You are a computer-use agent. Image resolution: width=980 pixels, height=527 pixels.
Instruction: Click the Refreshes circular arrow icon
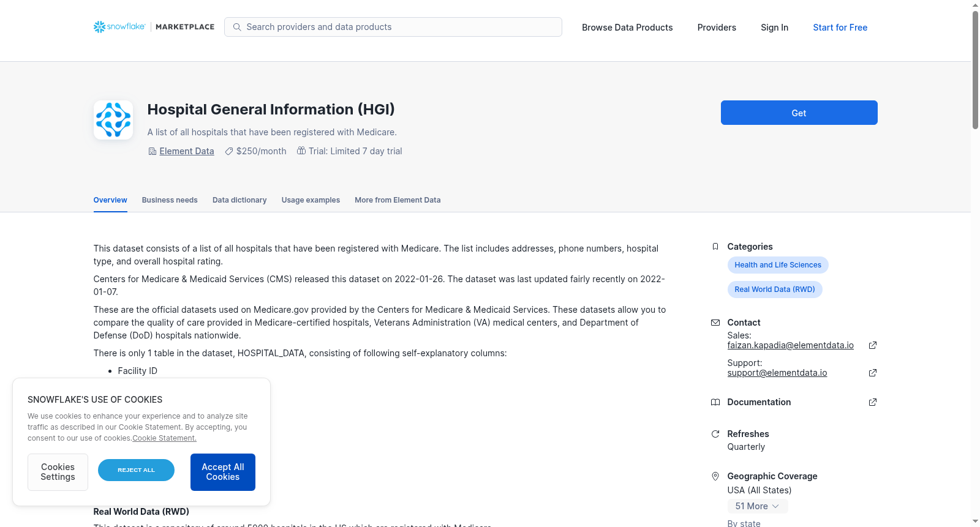[715, 434]
